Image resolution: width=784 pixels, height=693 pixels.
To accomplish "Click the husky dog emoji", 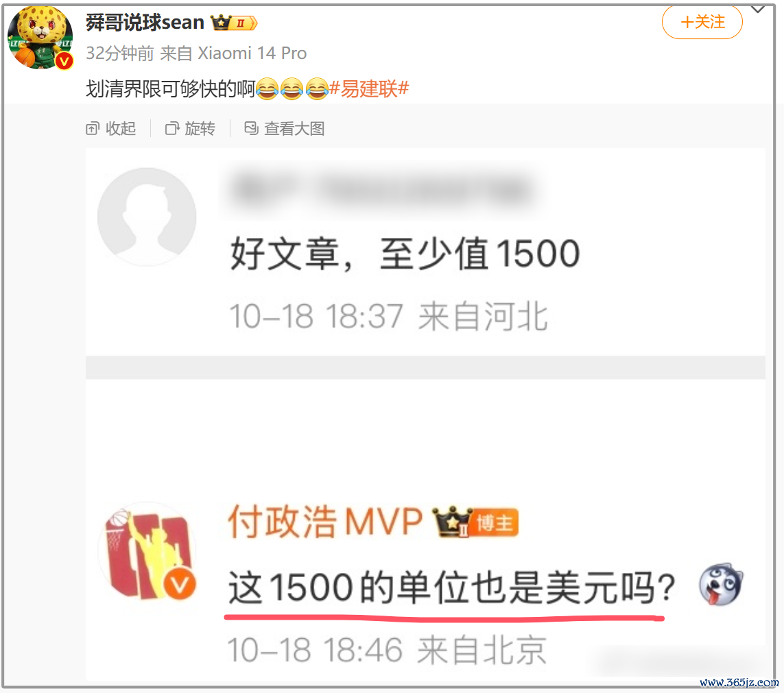I will pos(721,585).
